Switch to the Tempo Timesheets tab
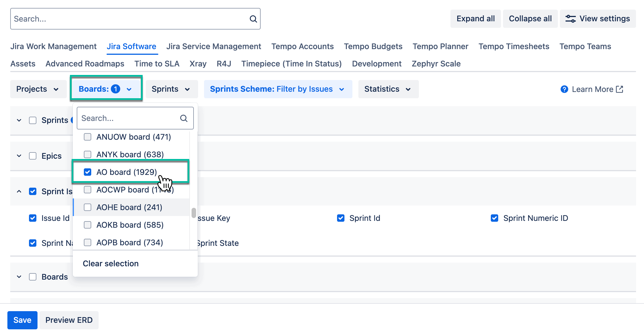644x335 pixels. pos(514,46)
